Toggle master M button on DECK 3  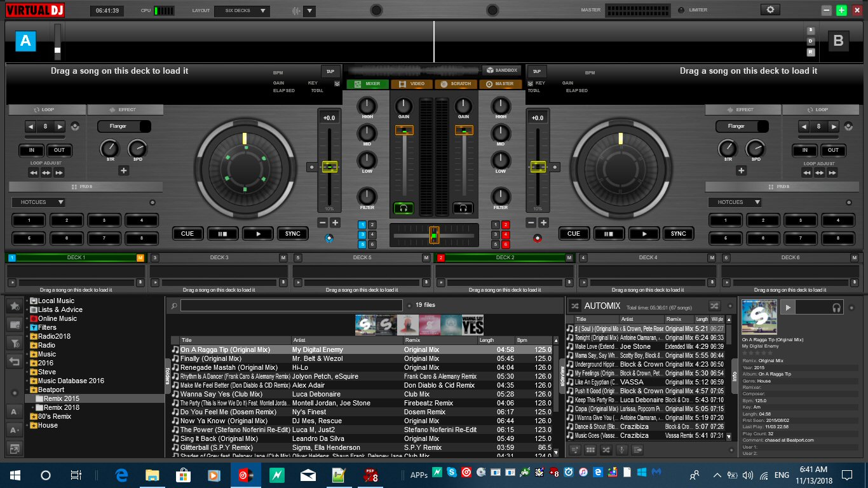coord(284,257)
